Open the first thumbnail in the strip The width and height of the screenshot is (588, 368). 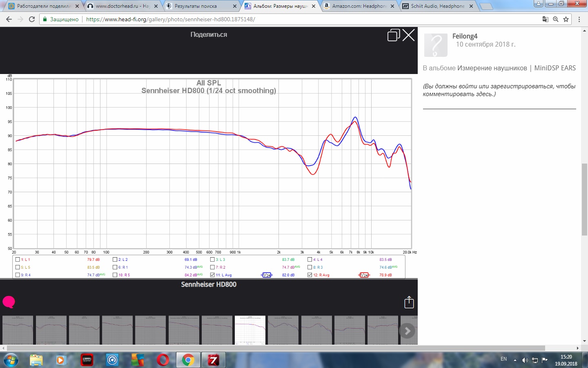tap(18, 330)
